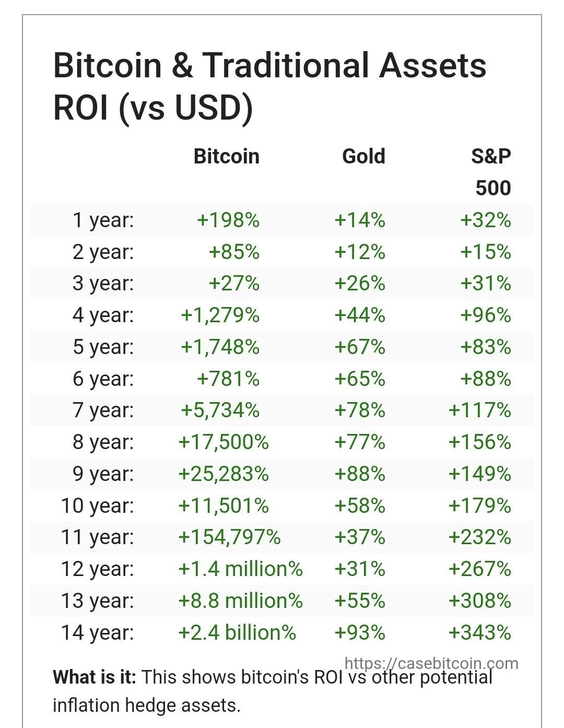
Task: Click Bitcoin +154,797% cell
Action: (229, 537)
